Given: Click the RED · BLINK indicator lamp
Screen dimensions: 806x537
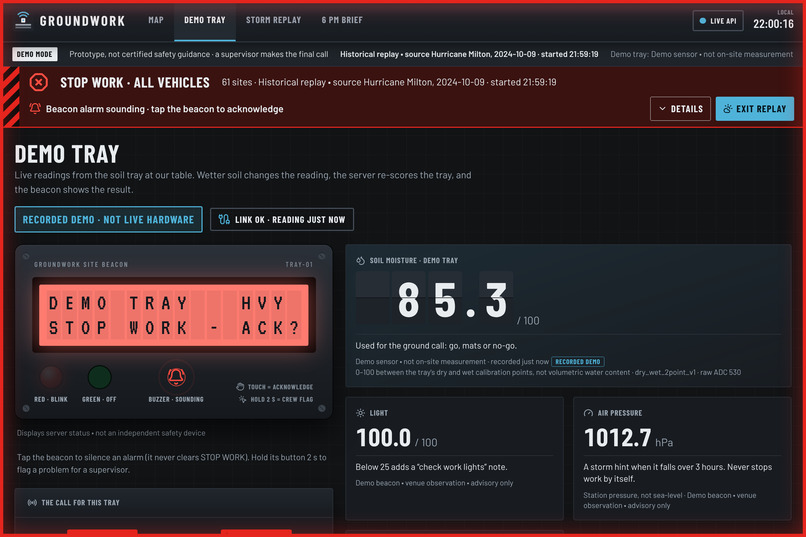Looking at the screenshot, I should pos(51,377).
